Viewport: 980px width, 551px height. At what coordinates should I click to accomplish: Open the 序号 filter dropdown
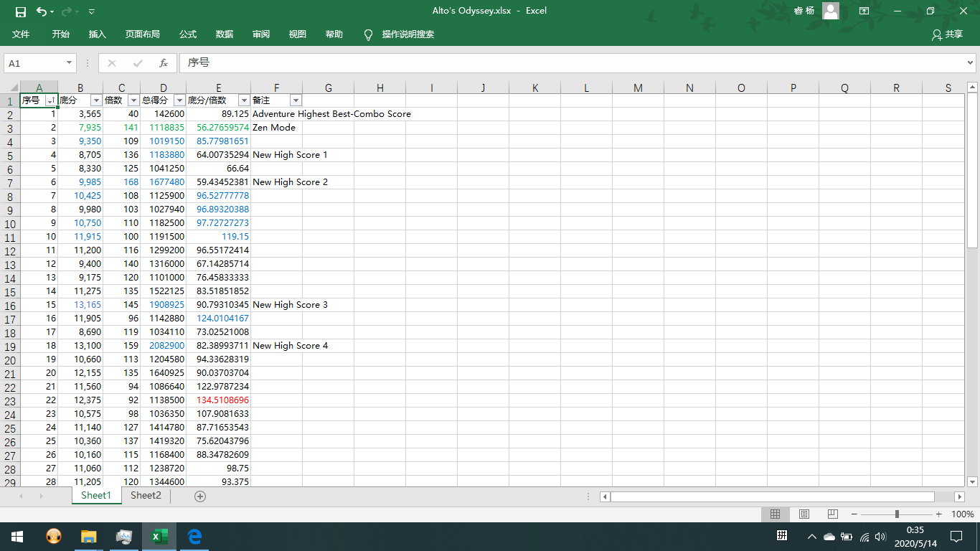coord(51,100)
